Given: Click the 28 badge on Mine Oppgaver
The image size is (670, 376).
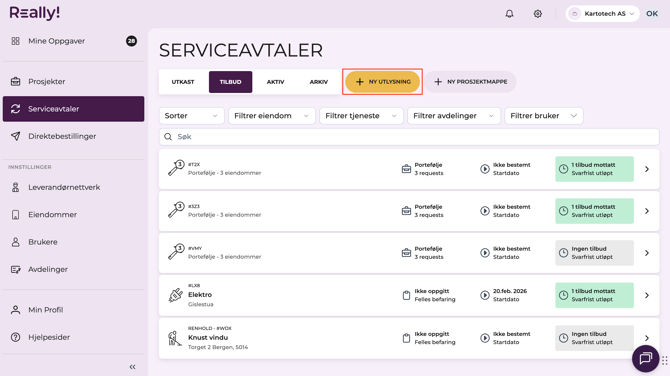Looking at the screenshot, I should (x=131, y=41).
